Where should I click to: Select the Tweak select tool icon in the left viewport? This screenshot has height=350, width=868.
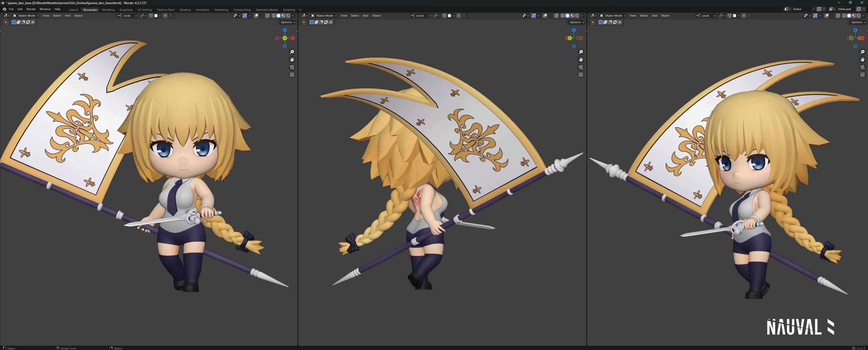(x=6, y=22)
